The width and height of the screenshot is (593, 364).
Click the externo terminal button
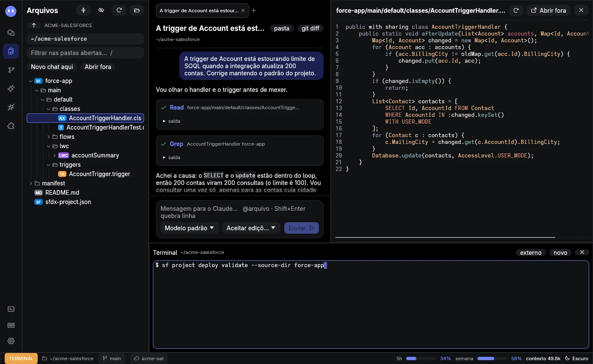pos(531,252)
